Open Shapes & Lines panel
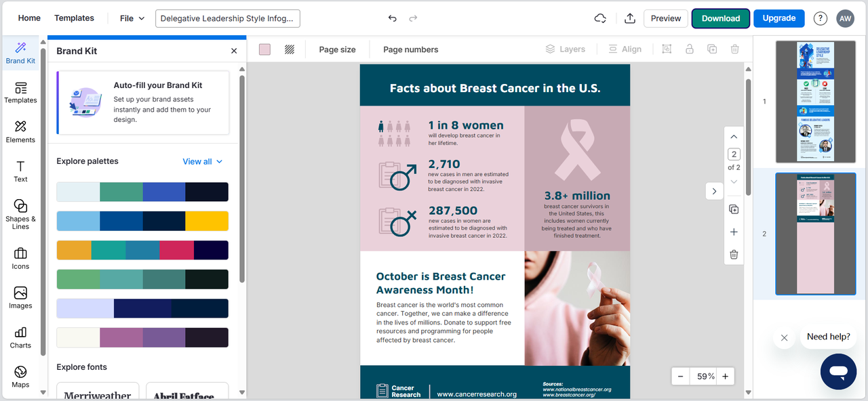Screen dimensions: 868x401 click(x=20, y=214)
